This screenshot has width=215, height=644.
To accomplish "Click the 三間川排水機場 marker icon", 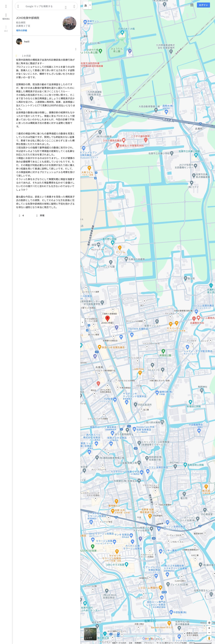I will click(x=162, y=422).
